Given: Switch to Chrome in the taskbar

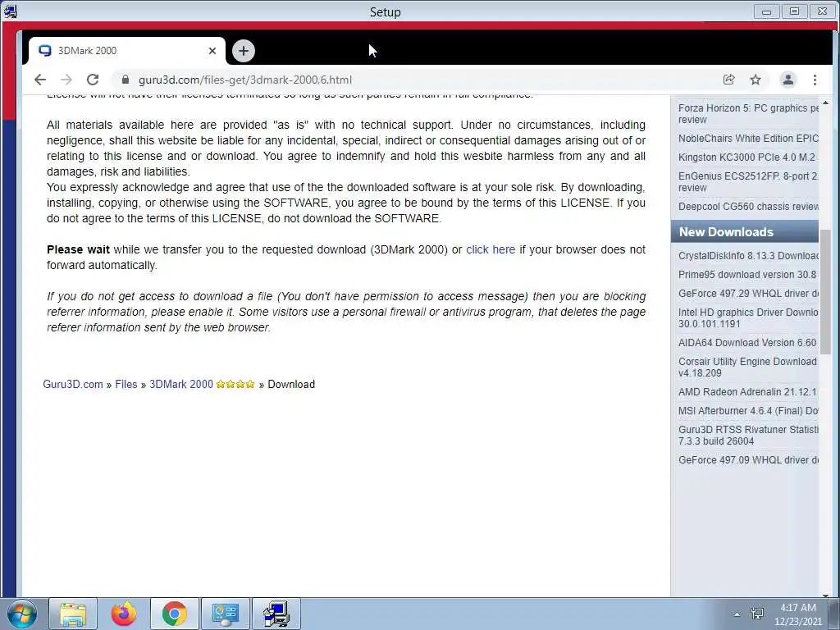Looking at the screenshot, I should pos(175,614).
